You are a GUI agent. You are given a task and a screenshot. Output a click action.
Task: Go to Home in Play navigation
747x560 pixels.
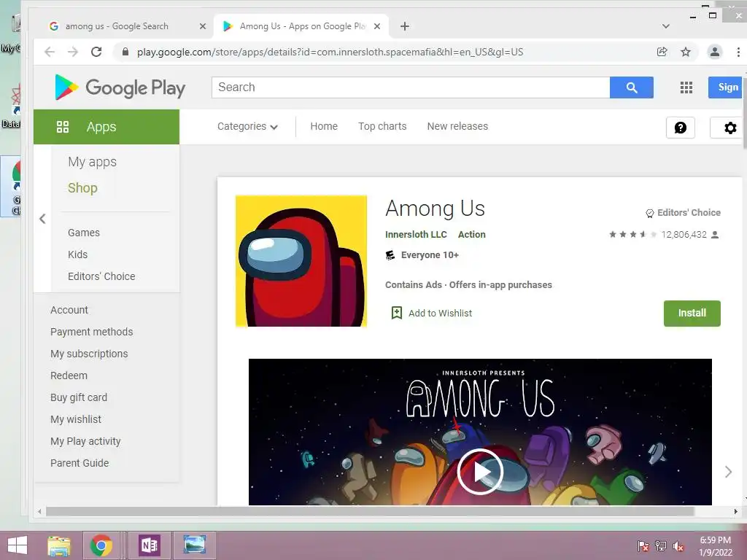[x=324, y=126]
